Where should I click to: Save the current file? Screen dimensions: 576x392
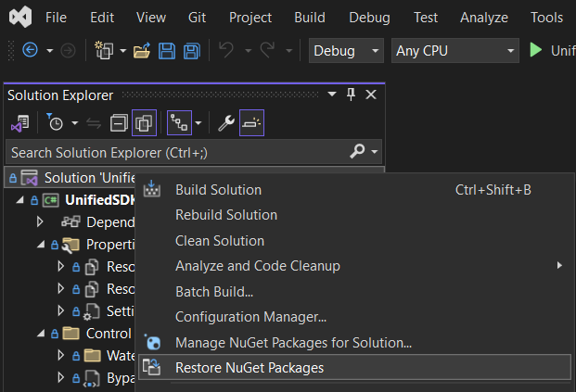pyautogui.click(x=167, y=51)
